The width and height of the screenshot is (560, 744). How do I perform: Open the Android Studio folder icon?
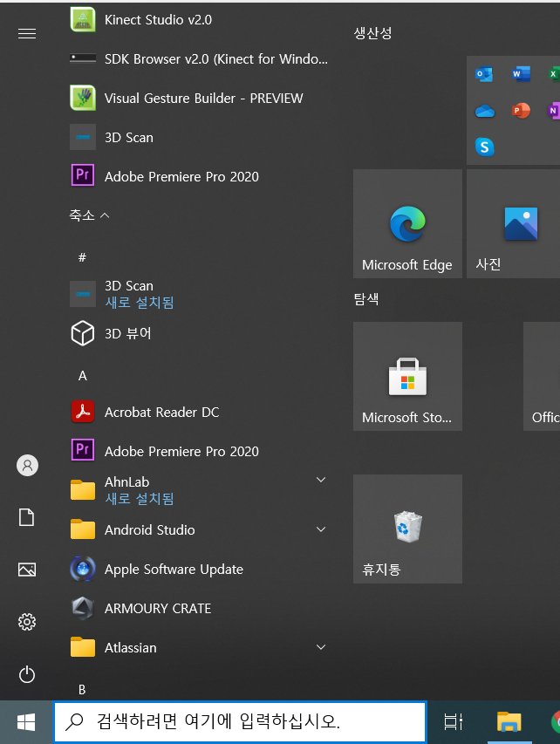[83, 529]
